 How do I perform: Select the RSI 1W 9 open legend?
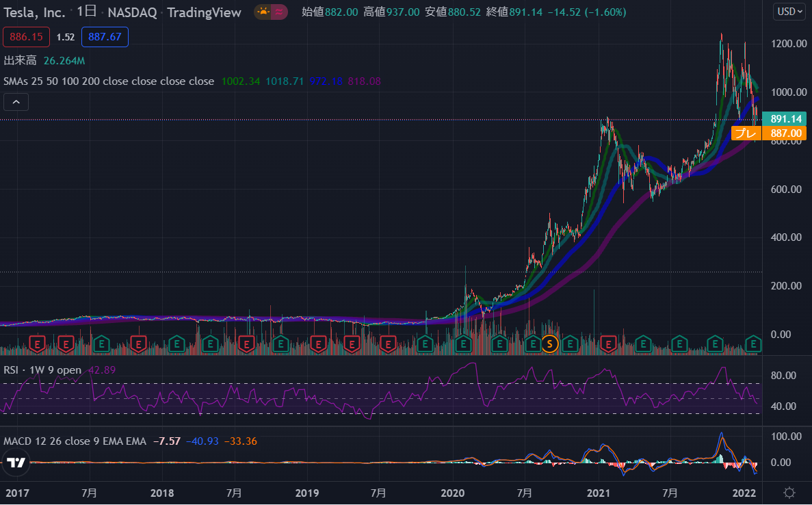[x=42, y=370]
